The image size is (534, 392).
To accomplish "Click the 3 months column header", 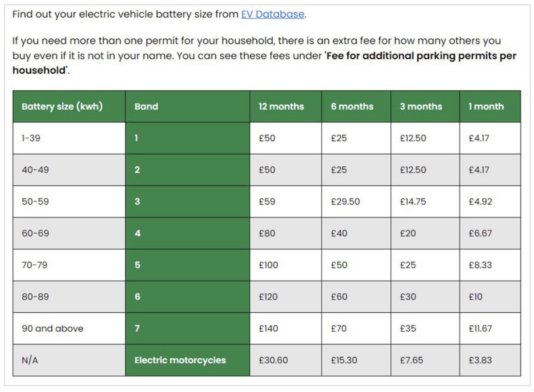I will coord(421,106).
